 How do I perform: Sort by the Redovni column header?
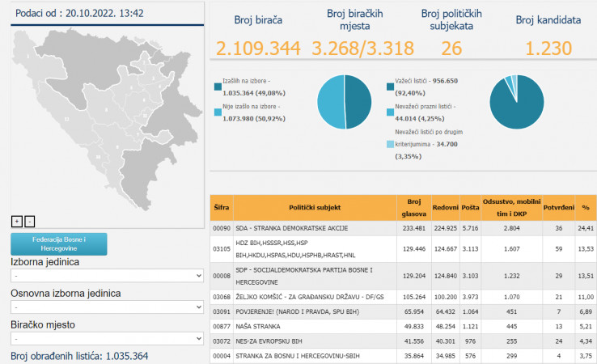[x=446, y=208]
